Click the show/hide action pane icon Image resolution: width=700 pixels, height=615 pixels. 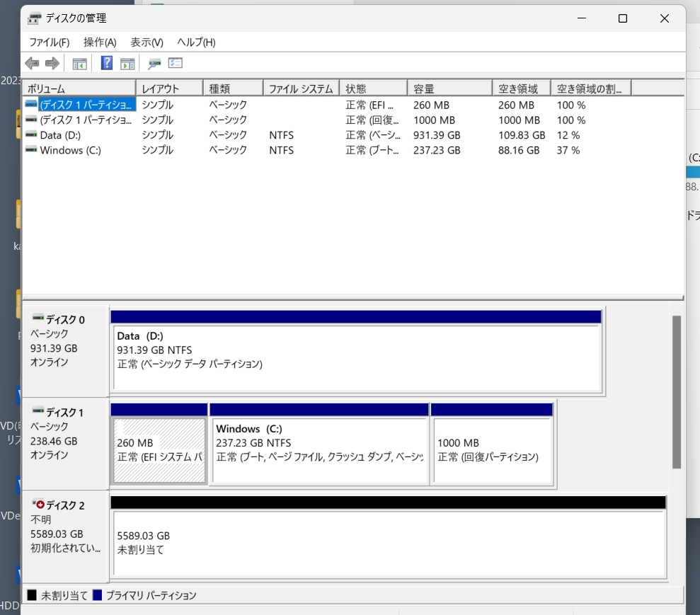point(127,64)
